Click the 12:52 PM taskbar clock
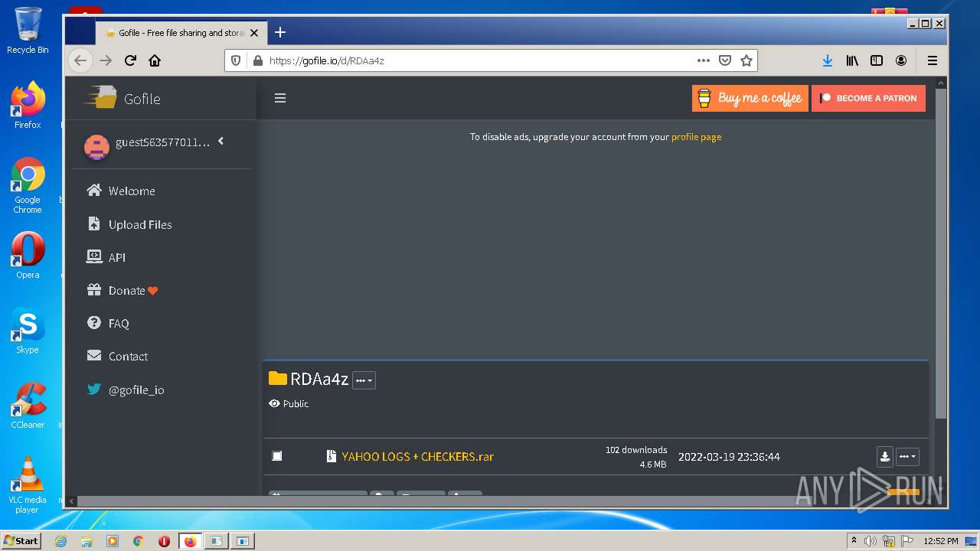980x551 pixels. pos(941,541)
